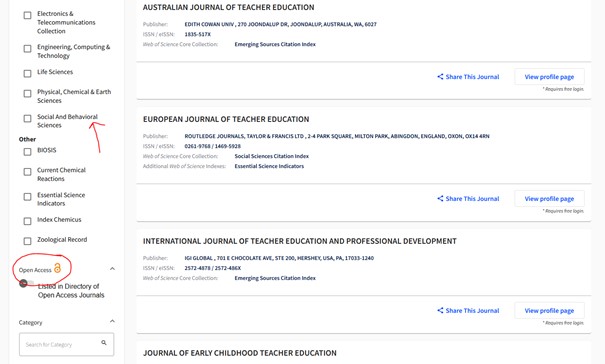Click share icon for International Journal of Teacher Education
This screenshot has height=364, width=605.
pos(440,310)
